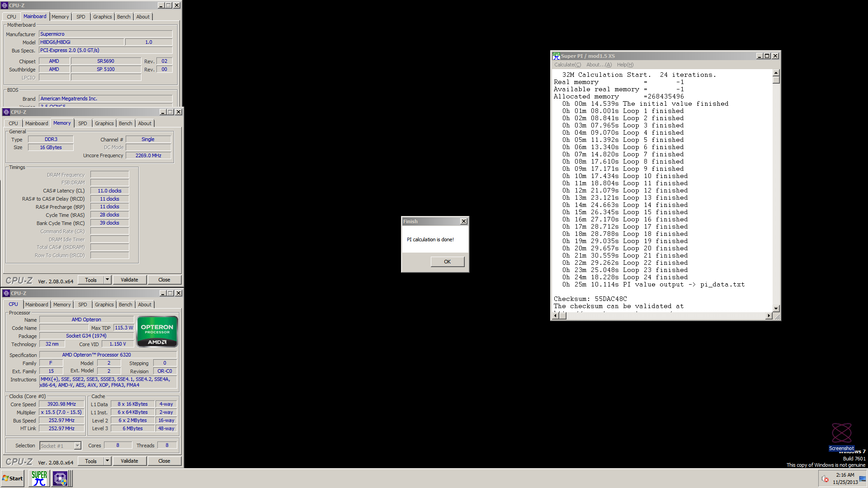The width and height of the screenshot is (868, 488).
Task: Open the Start menu
Action: pyautogui.click(x=13, y=479)
